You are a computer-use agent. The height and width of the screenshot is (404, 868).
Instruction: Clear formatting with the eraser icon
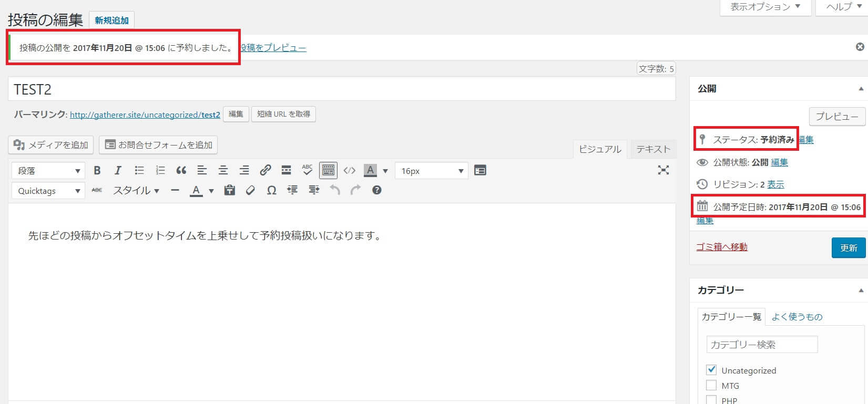250,190
